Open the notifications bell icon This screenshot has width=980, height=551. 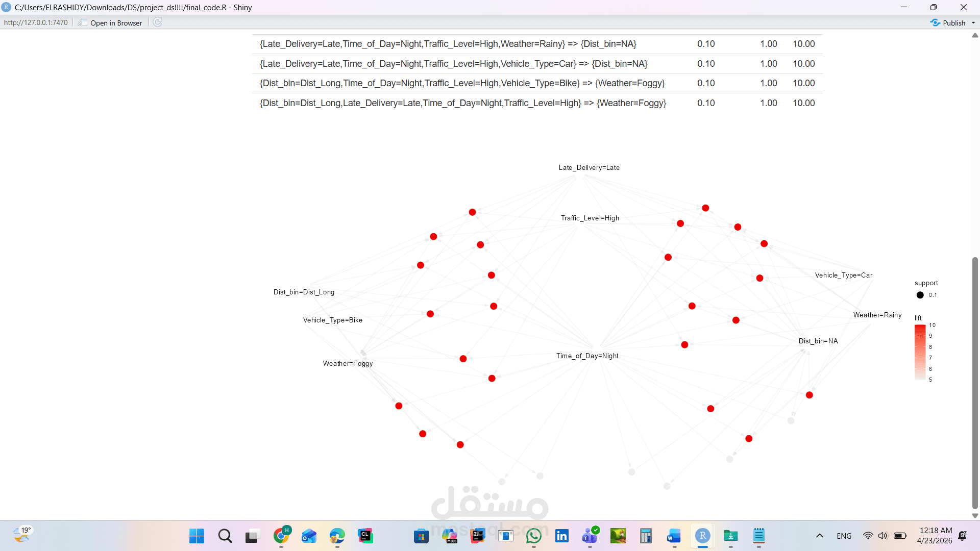[963, 536]
